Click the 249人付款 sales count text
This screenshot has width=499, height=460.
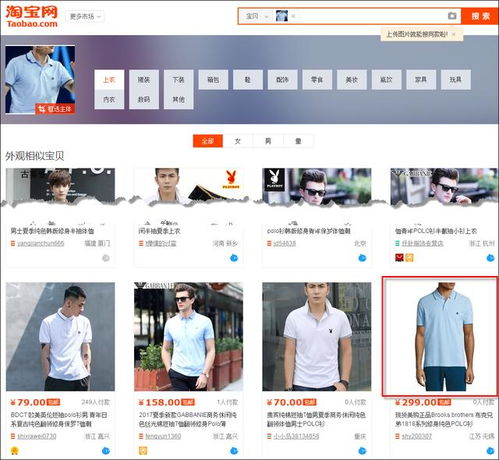(95, 402)
